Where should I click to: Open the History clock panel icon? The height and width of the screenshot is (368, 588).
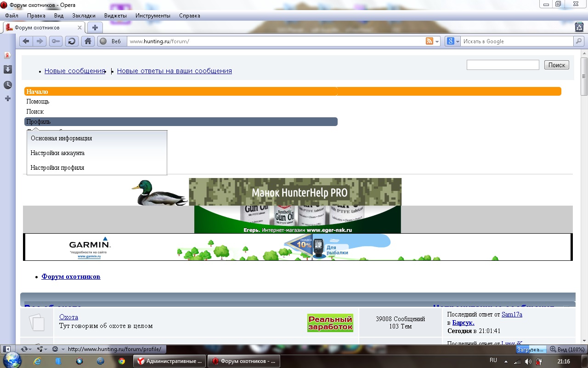(x=8, y=85)
